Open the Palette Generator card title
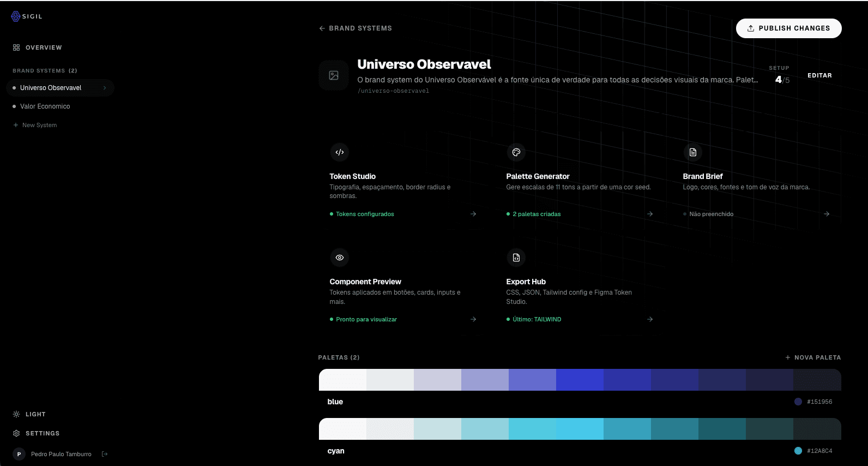The height and width of the screenshot is (466, 868). (538, 176)
